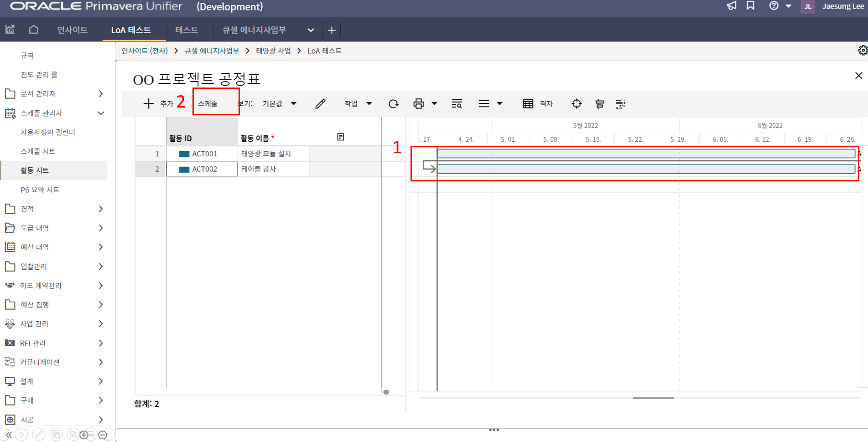
Task: Open the 기본값 view dropdown
Action: coord(279,104)
